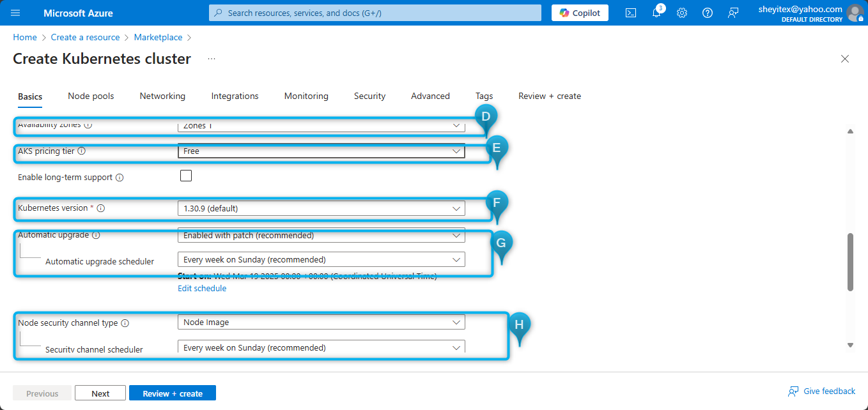Click info icon beside Availability zones
The width and height of the screenshot is (868, 410).
tap(88, 125)
